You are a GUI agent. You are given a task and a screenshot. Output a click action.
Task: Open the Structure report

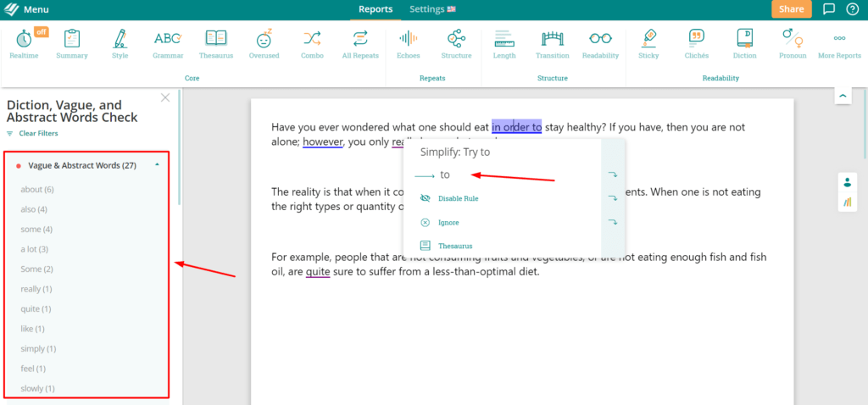456,43
